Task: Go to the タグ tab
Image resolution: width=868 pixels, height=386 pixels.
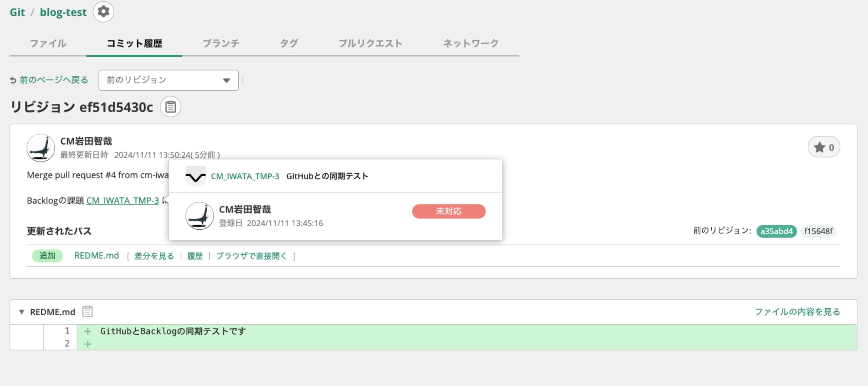Action: pyautogui.click(x=289, y=43)
